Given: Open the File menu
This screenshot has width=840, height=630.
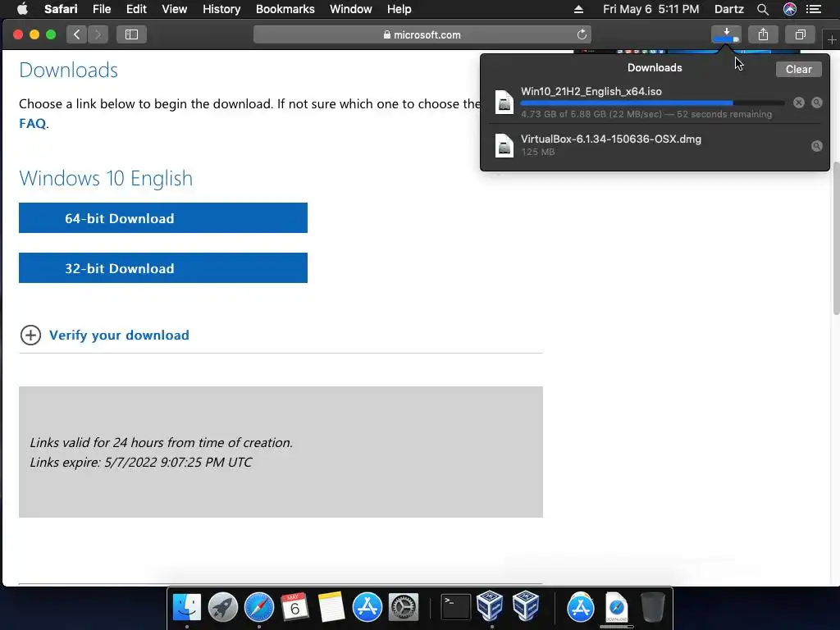Looking at the screenshot, I should 102,9.
